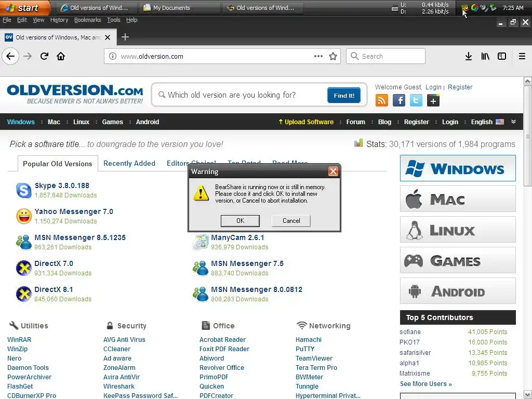Click See More Users link
Viewport: 532px width, 399px height.
pyautogui.click(x=425, y=384)
